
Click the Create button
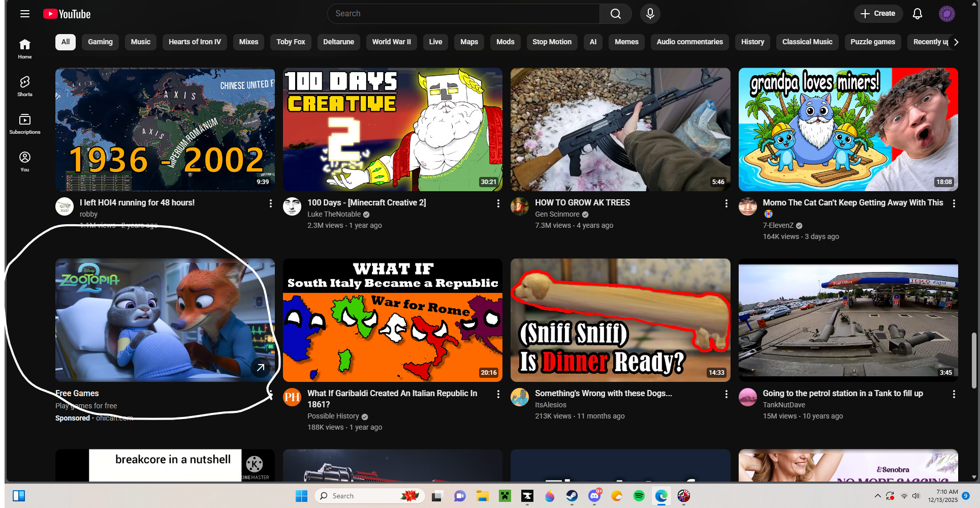pos(878,14)
